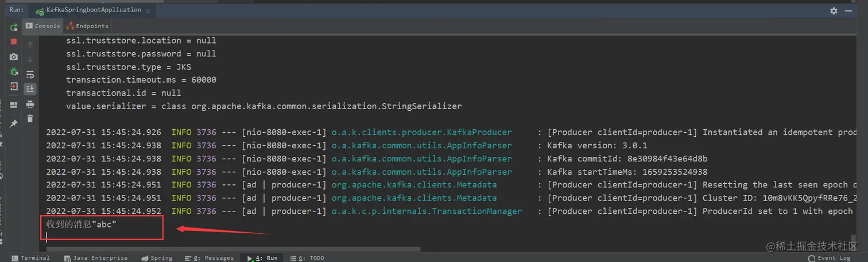The image size is (868, 262).
Task: Rerun the KafkaSpringbootApplication
Action: point(14,27)
